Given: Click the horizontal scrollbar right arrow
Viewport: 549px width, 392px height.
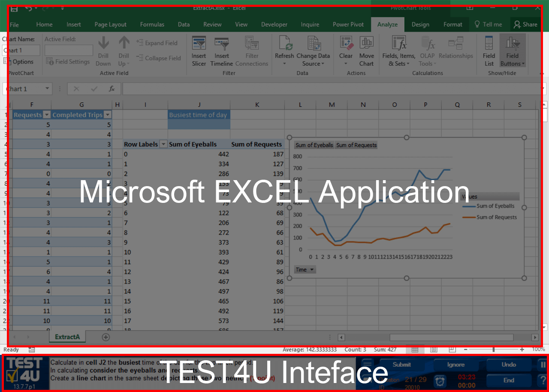Looking at the screenshot, I should click(x=534, y=338).
